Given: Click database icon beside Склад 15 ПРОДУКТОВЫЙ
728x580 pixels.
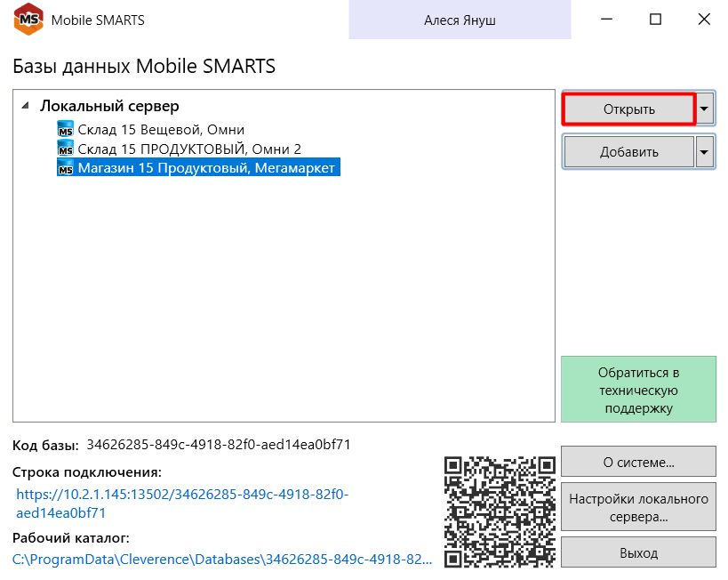Looking at the screenshot, I should click(65, 149).
